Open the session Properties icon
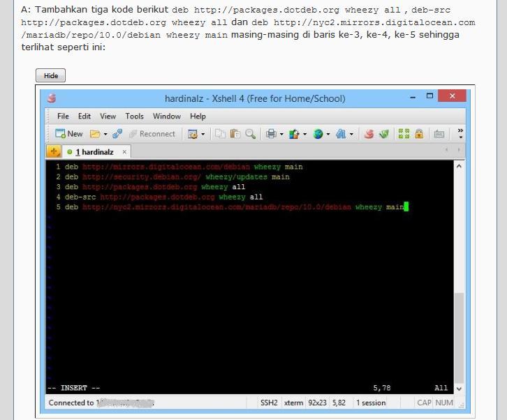Image resolution: width=507 pixels, height=420 pixels. tap(193, 134)
